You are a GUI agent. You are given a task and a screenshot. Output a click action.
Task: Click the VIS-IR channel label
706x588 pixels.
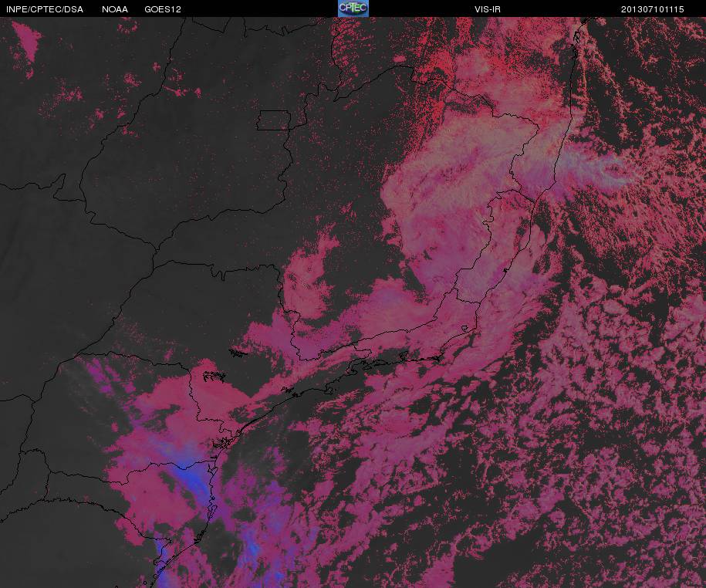(488, 9)
